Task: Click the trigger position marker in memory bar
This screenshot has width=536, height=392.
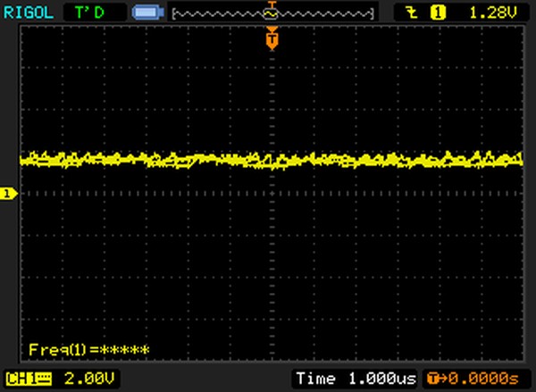Action: click(x=272, y=11)
